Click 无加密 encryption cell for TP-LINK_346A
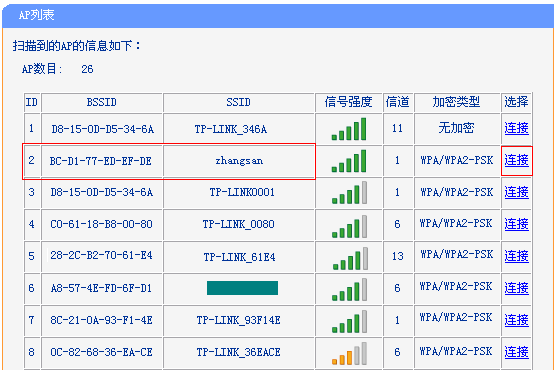The image size is (555, 373). [456, 128]
